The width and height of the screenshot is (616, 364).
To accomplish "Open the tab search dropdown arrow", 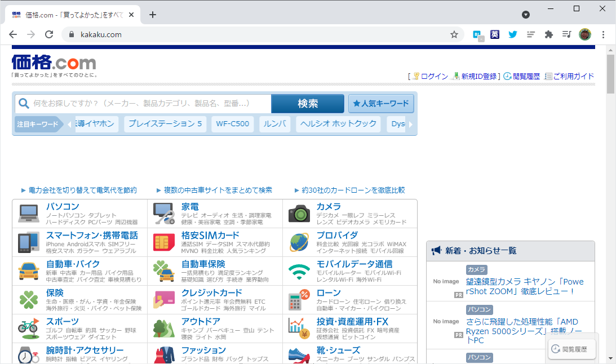I will [x=526, y=15].
